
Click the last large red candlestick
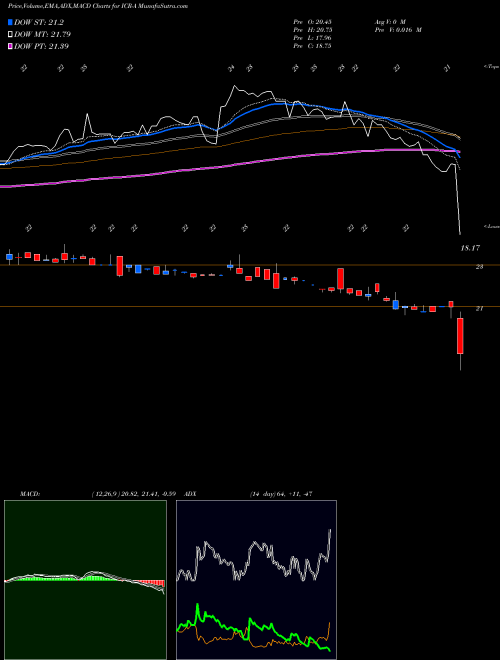click(x=460, y=336)
